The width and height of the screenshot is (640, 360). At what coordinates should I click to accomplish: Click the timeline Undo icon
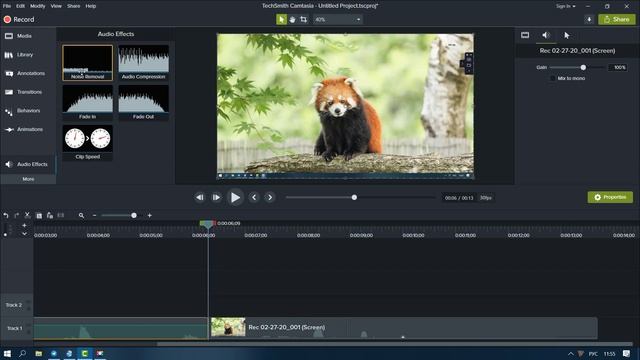(x=6, y=215)
